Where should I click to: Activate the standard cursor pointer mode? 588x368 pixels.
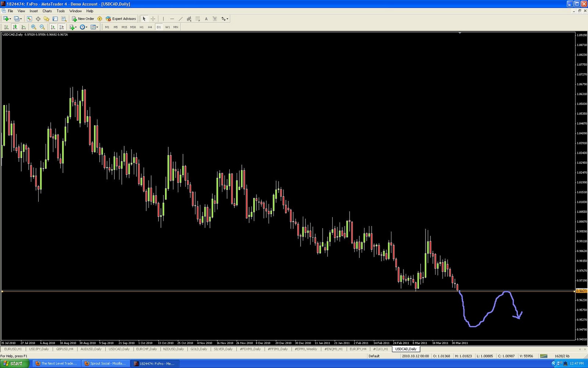pyautogui.click(x=144, y=19)
